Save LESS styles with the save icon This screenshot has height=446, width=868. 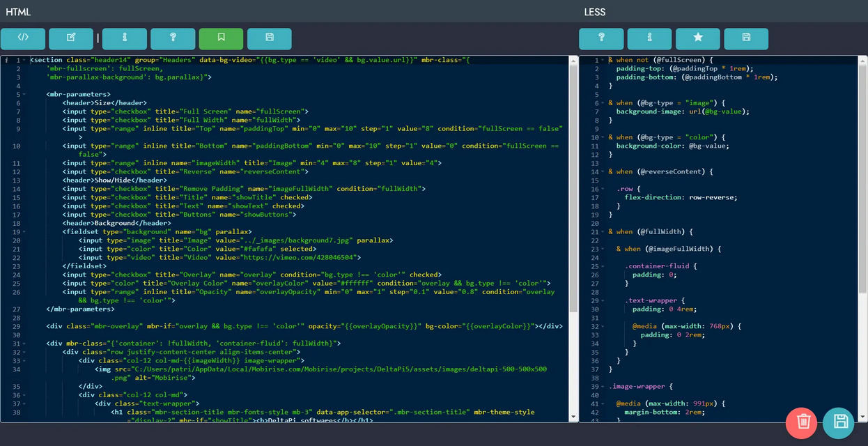tap(746, 38)
